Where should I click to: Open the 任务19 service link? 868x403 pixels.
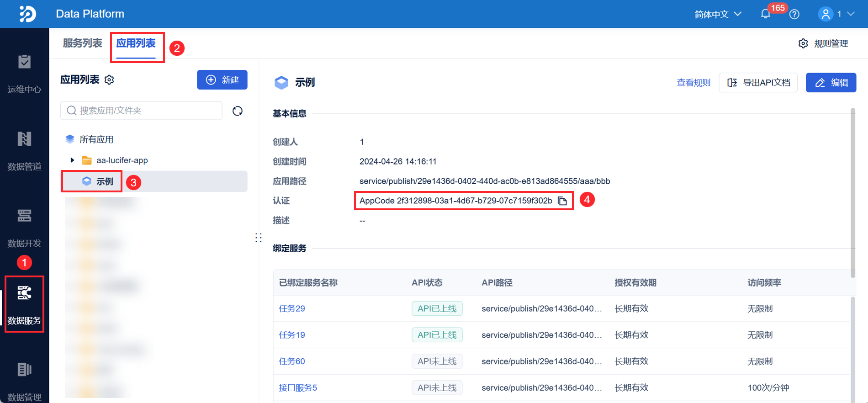pyautogui.click(x=292, y=335)
